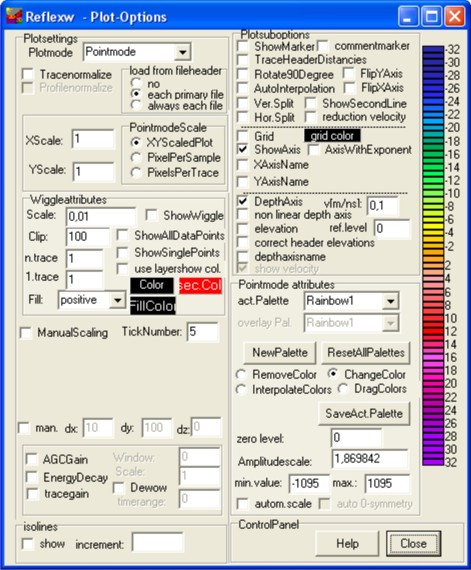This screenshot has width=471, height=570.
Task: Select PixelsPerTrace scale option
Action: click(x=136, y=172)
